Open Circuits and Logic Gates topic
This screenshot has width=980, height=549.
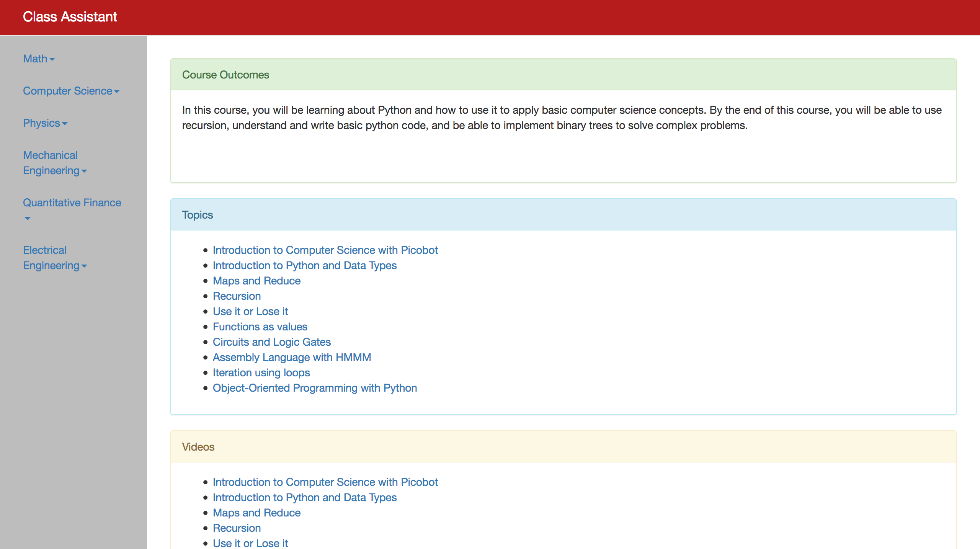click(x=271, y=342)
